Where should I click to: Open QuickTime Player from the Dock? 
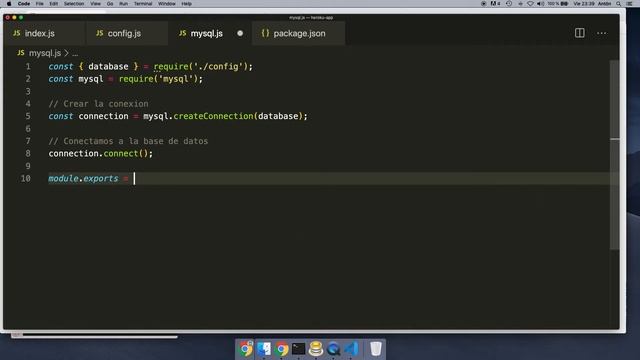333,349
